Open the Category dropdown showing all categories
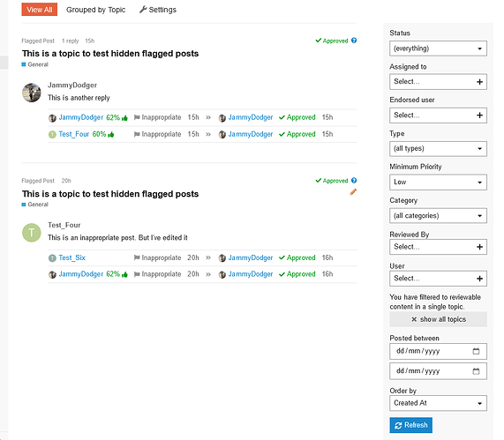This screenshot has height=440, width=504. pyautogui.click(x=438, y=215)
